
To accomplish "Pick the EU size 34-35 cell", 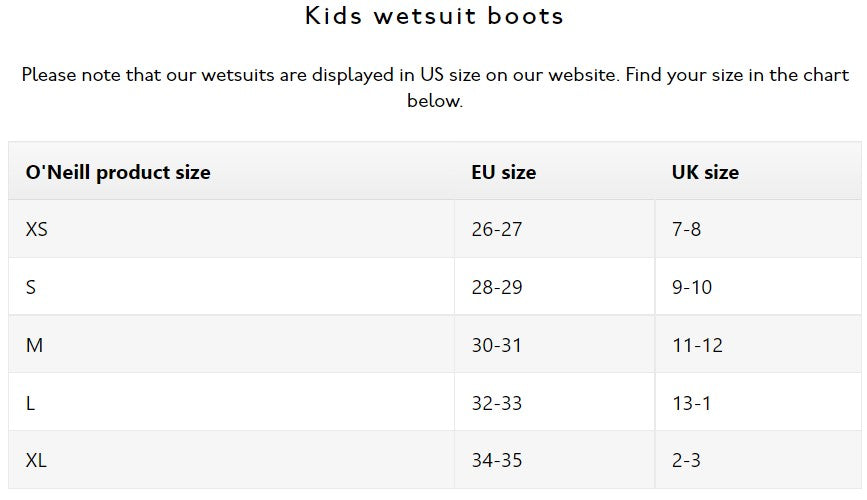I will (x=497, y=461).
